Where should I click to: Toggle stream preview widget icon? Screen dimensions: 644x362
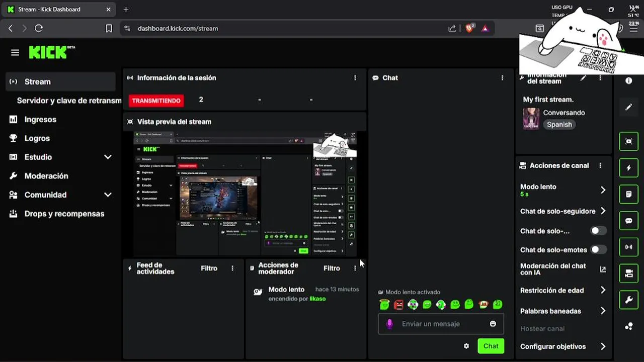[628, 141]
